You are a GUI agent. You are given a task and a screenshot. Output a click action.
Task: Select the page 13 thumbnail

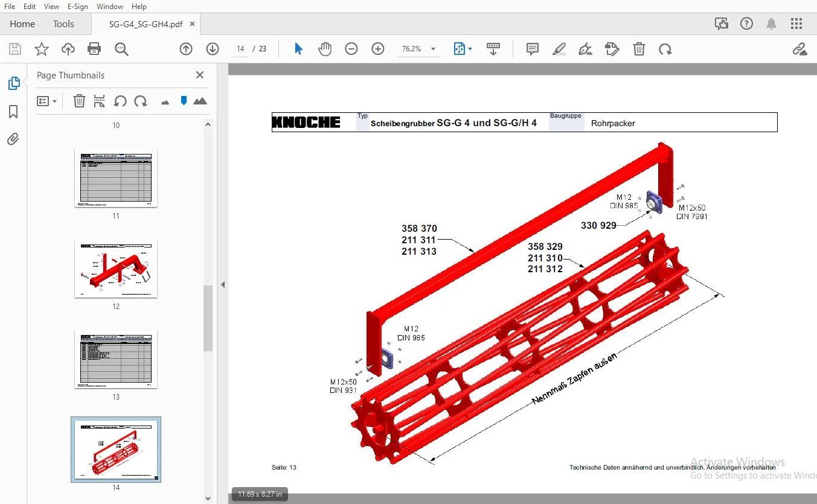[x=115, y=360]
